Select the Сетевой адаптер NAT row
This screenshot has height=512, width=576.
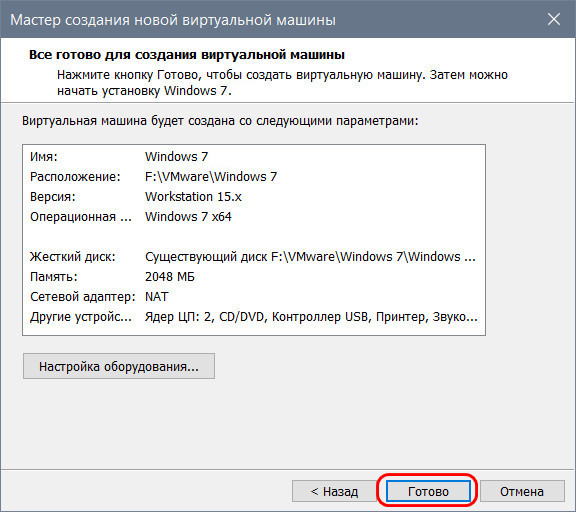(254, 297)
